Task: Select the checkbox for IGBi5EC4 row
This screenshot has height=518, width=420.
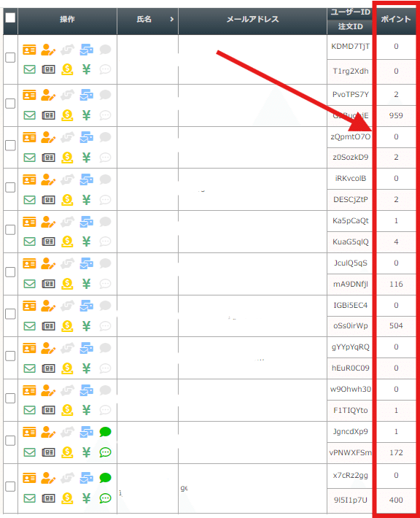Action: coord(10,314)
